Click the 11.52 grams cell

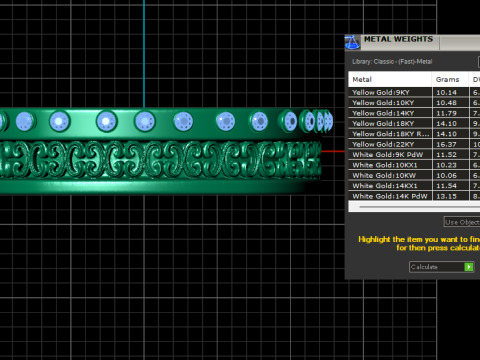450,155
